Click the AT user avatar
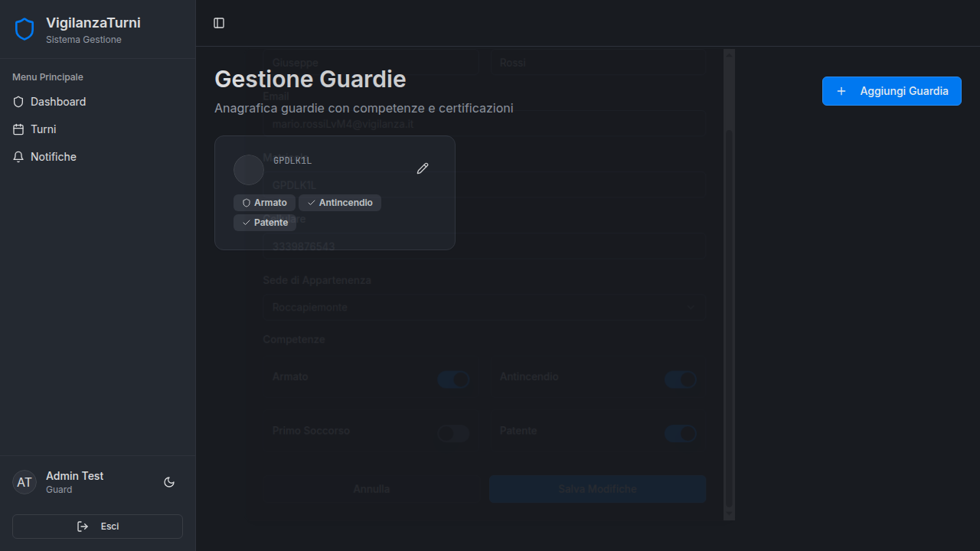Screen dimensions: 980x551 [x=24, y=482]
